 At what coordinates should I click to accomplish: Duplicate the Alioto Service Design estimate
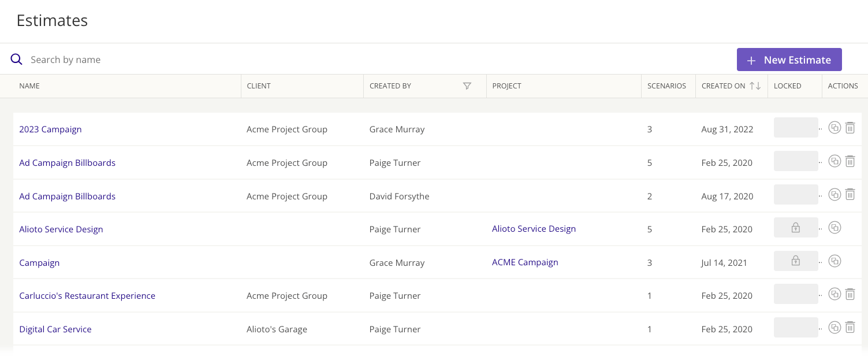coord(835,228)
